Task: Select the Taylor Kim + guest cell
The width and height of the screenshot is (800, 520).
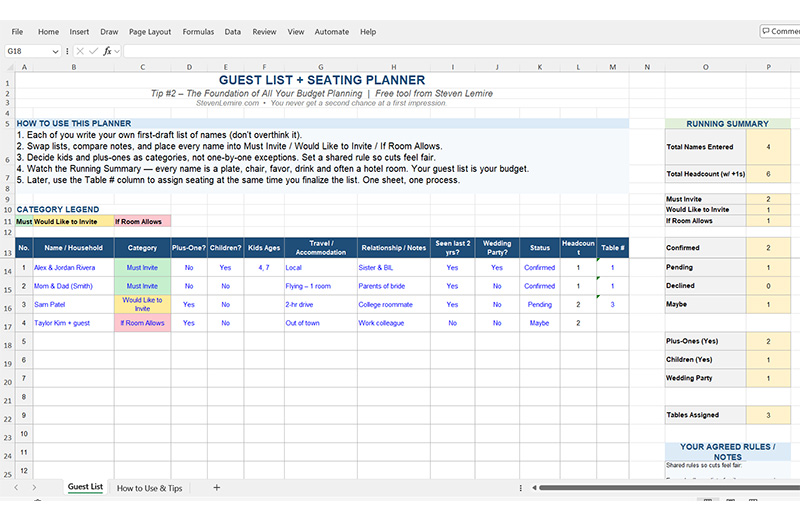Action: (73, 323)
